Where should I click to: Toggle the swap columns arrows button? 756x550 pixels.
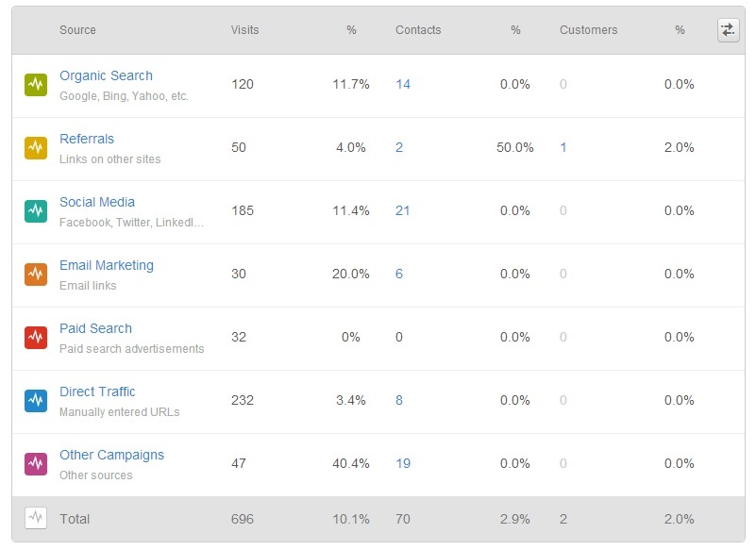[728, 30]
